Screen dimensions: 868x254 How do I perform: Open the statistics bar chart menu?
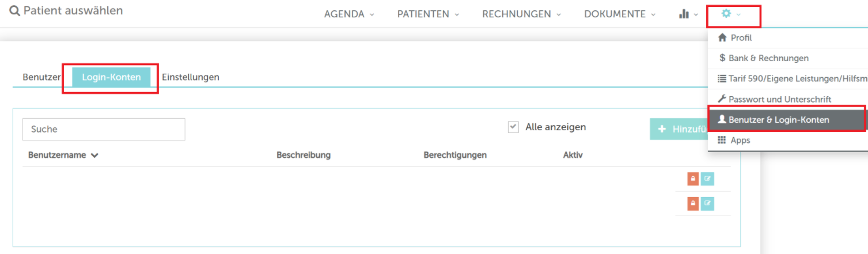[688, 14]
